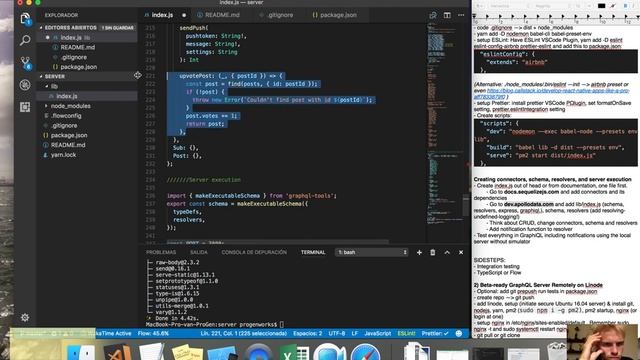Switch to the package.json editor tab

tap(338, 15)
